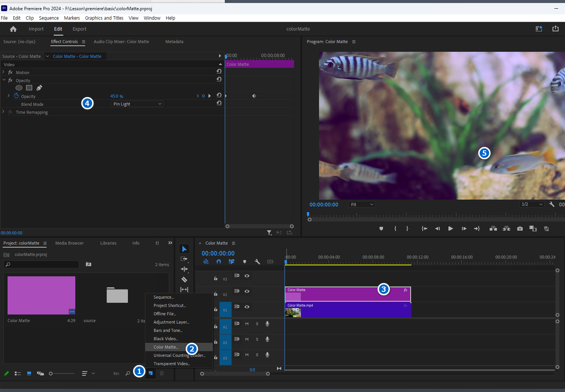The image size is (565, 392).
Task: Choose Adjustment Layer from the new item menu
Action: 171,322
